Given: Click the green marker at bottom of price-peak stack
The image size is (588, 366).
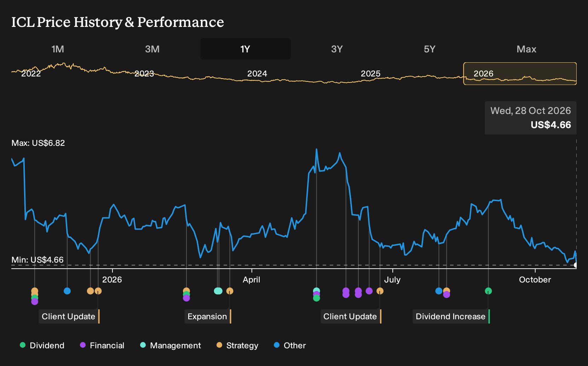Looking at the screenshot, I should pos(317,298).
